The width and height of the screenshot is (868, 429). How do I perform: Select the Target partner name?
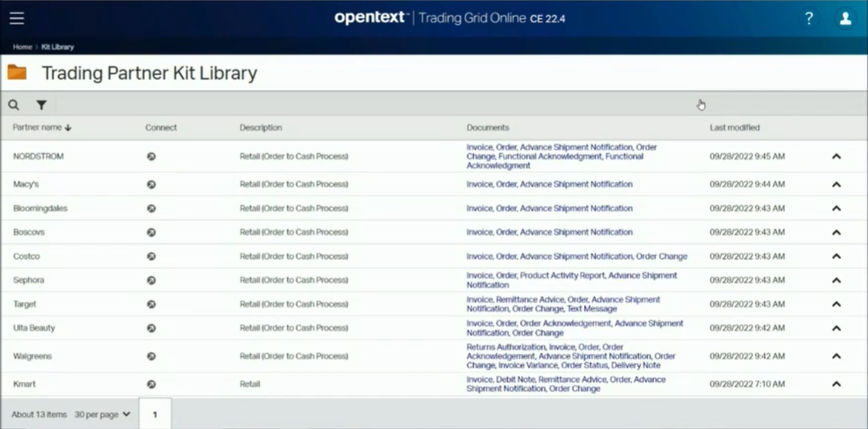click(25, 304)
